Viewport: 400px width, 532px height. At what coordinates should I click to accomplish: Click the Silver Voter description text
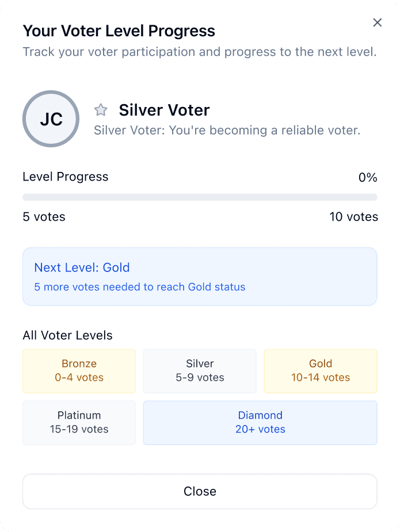(227, 131)
